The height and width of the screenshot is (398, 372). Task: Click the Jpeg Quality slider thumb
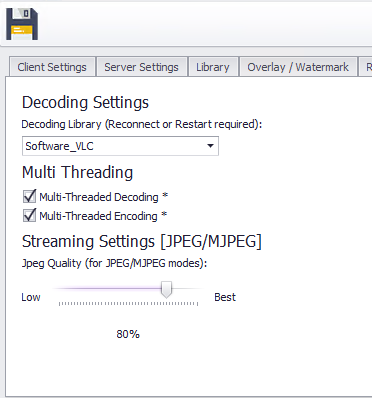coord(166,289)
